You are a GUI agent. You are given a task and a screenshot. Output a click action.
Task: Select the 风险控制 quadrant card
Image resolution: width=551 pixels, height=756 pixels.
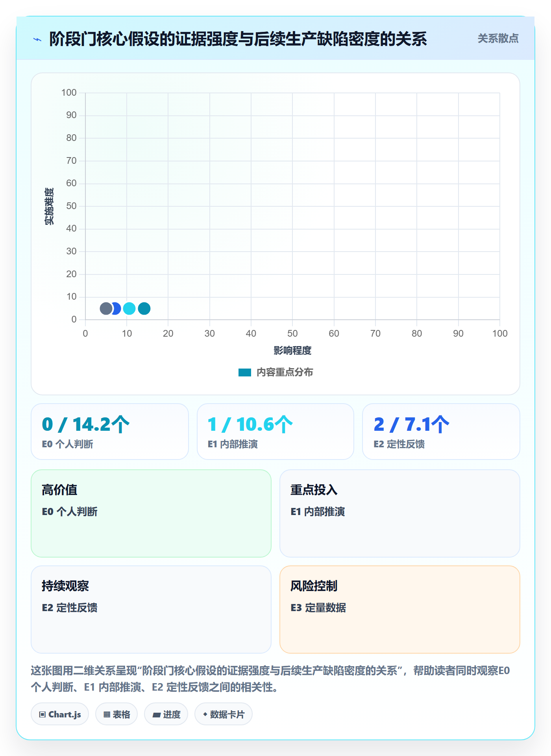point(400,610)
